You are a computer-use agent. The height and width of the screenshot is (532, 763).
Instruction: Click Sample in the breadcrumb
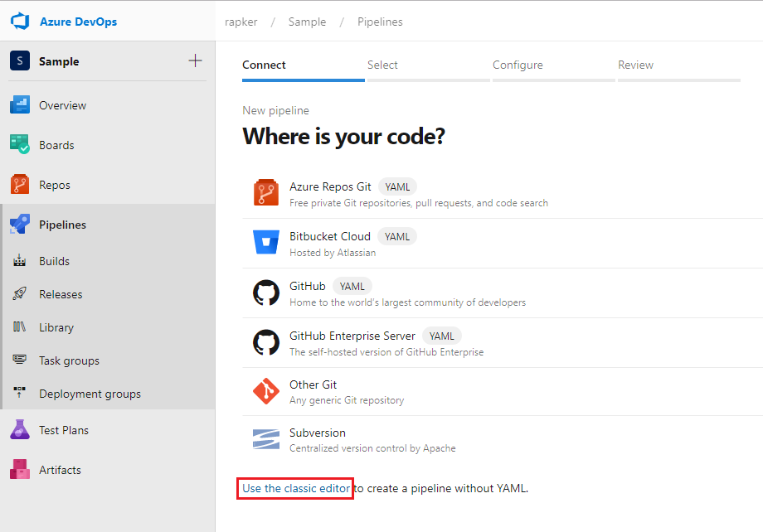coord(307,22)
